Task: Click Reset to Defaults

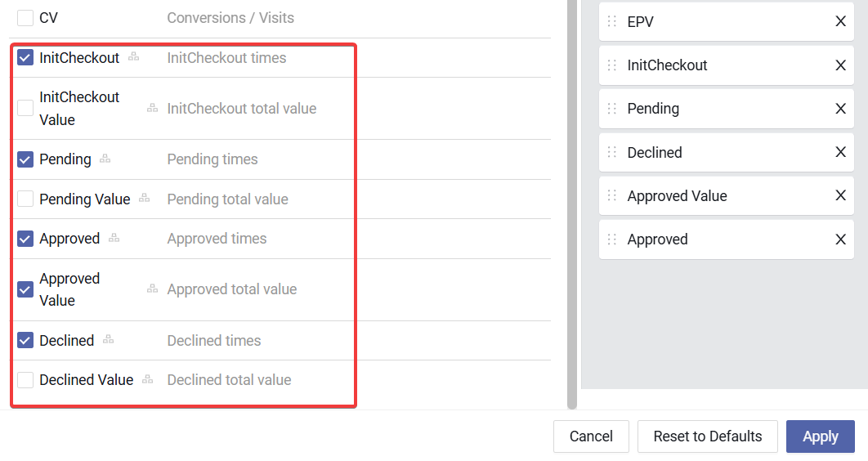Action: pyautogui.click(x=708, y=436)
